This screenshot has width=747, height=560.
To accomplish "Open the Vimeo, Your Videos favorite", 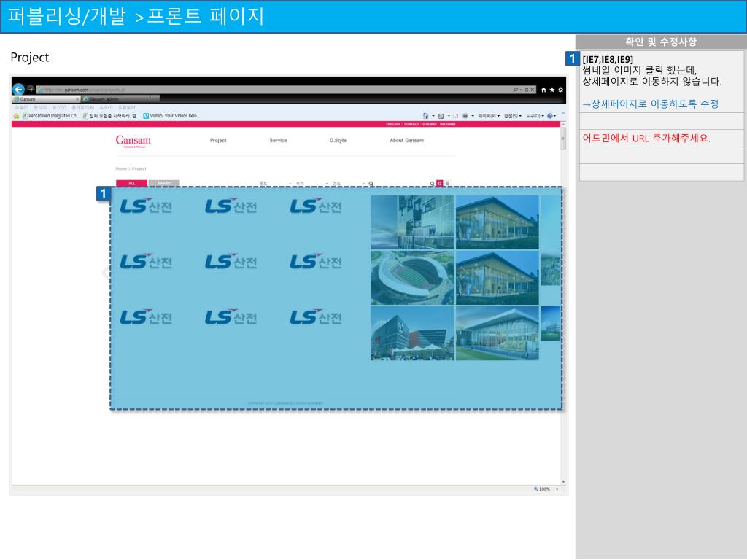I will tap(171, 116).
